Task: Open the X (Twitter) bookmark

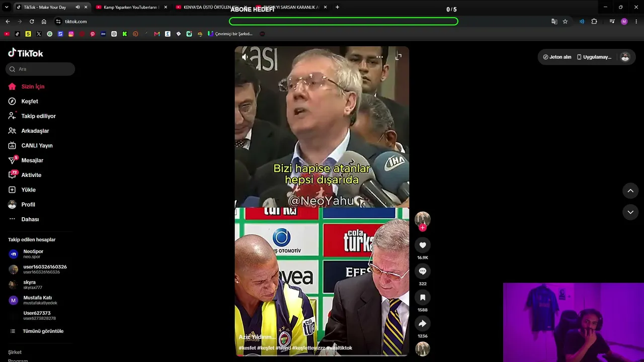Action: click(39, 34)
